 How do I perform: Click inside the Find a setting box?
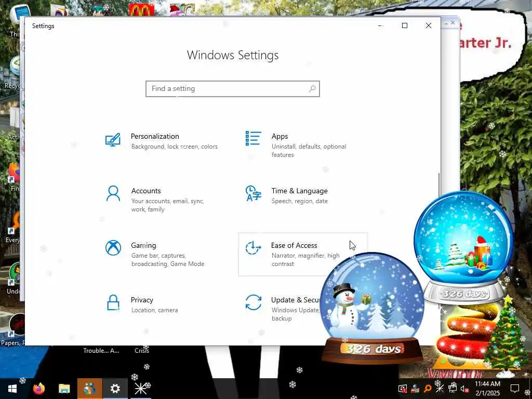coord(233,88)
